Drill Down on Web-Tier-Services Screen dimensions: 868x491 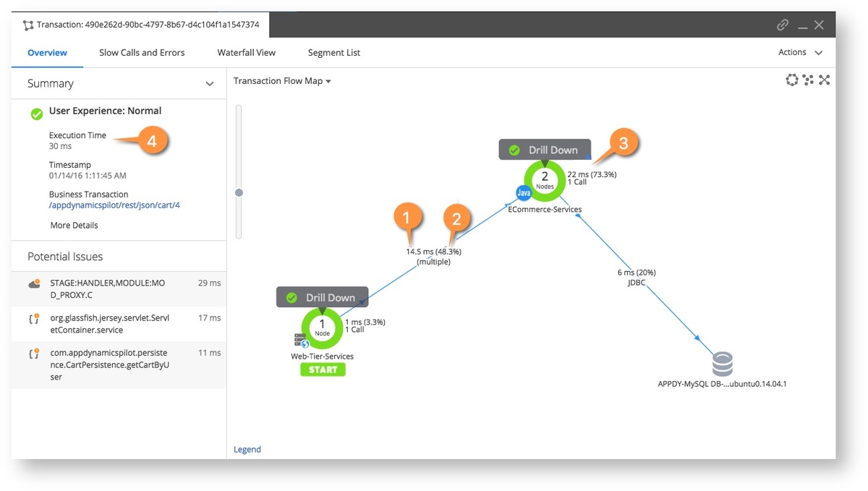[323, 297]
